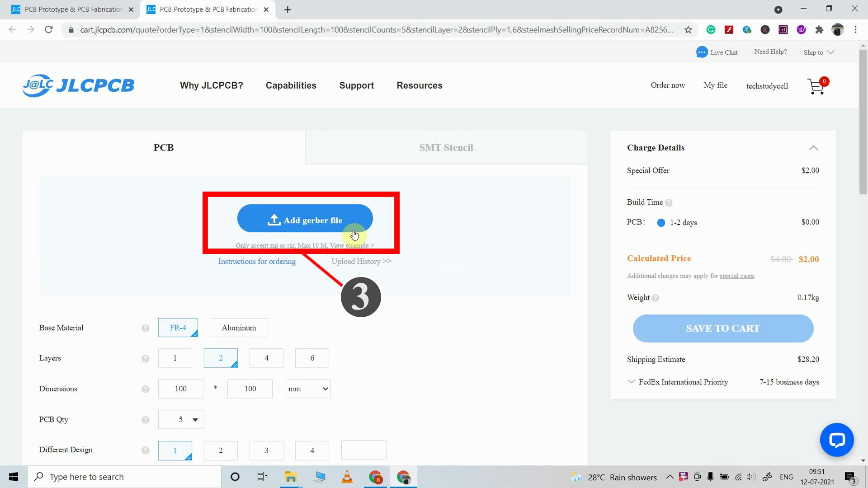
Task: Select 4 layers
Action: (x=266, y=358)
